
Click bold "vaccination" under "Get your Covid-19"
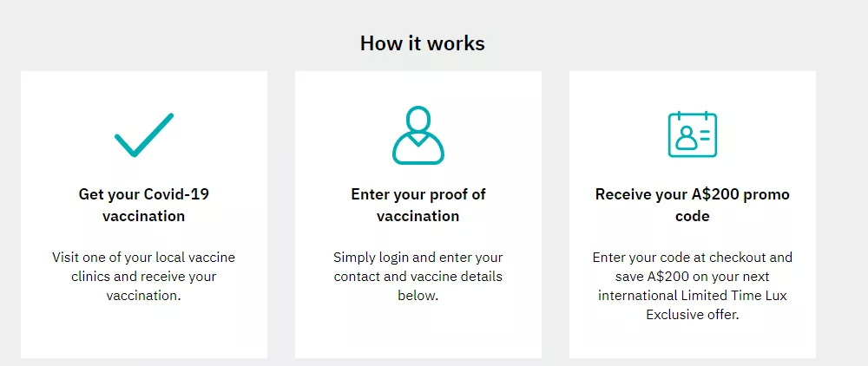pyautogui.click(x=144, y=216)
